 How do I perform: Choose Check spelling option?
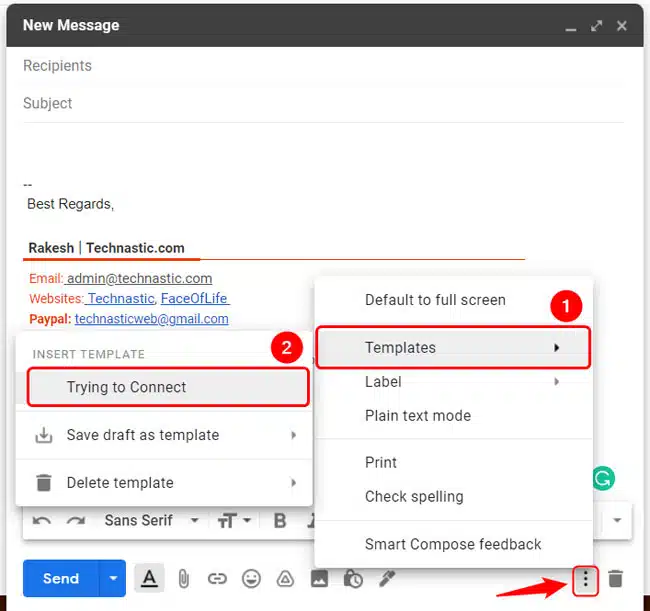454,497
